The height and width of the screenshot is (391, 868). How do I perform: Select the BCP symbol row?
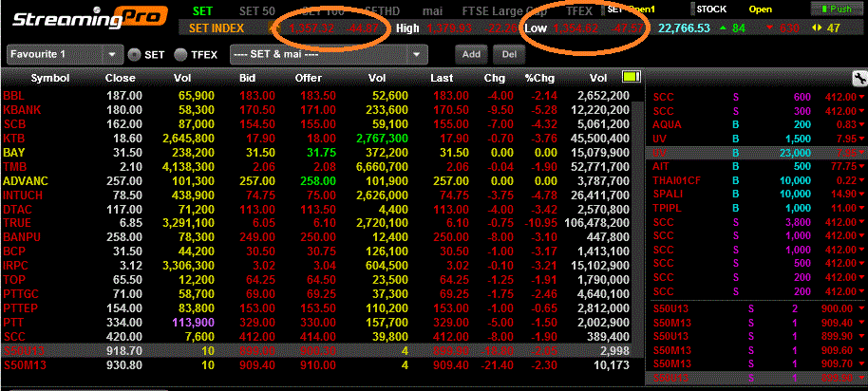click(x=316, y=251)
